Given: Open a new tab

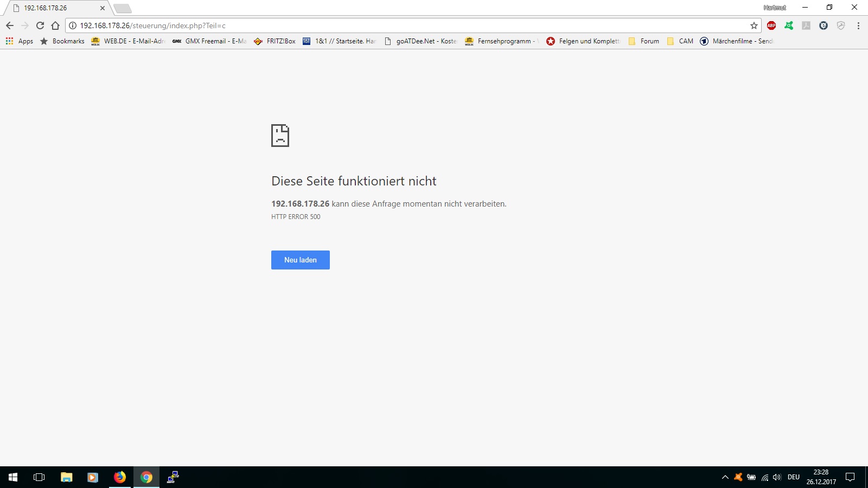Looking at the screenshot, I should tap(123, 8).
